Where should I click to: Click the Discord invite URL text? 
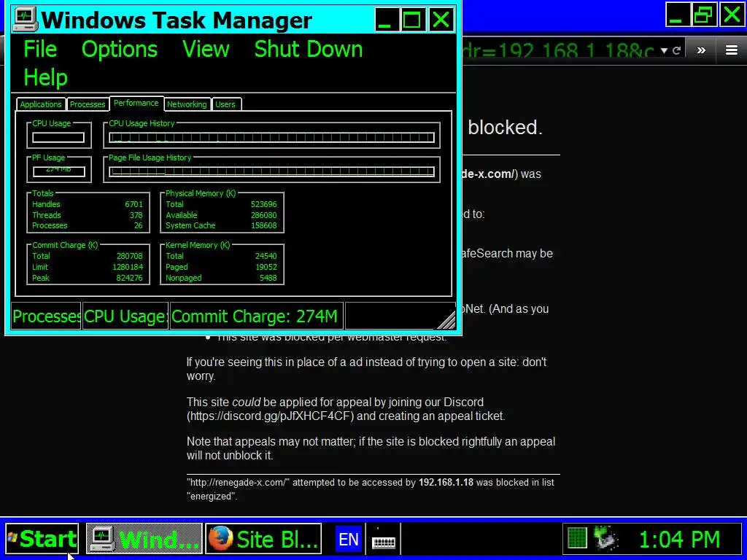(270, 416)
